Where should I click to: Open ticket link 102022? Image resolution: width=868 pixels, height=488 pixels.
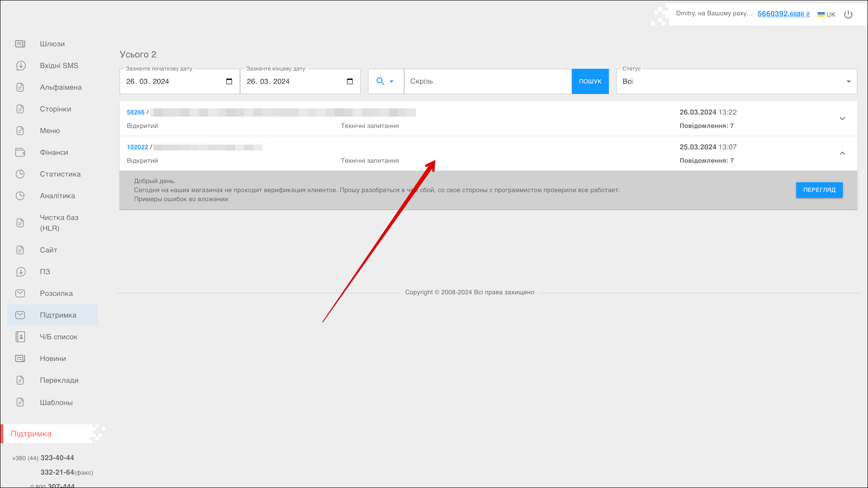[x=137, y=147]
